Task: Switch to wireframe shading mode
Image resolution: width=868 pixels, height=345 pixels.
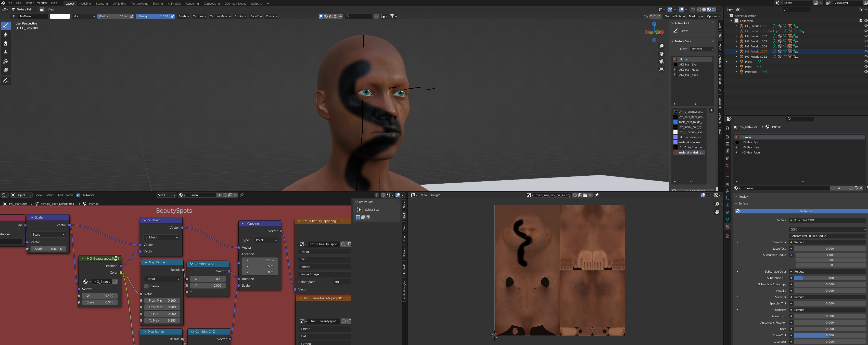Action: [699, 9]
